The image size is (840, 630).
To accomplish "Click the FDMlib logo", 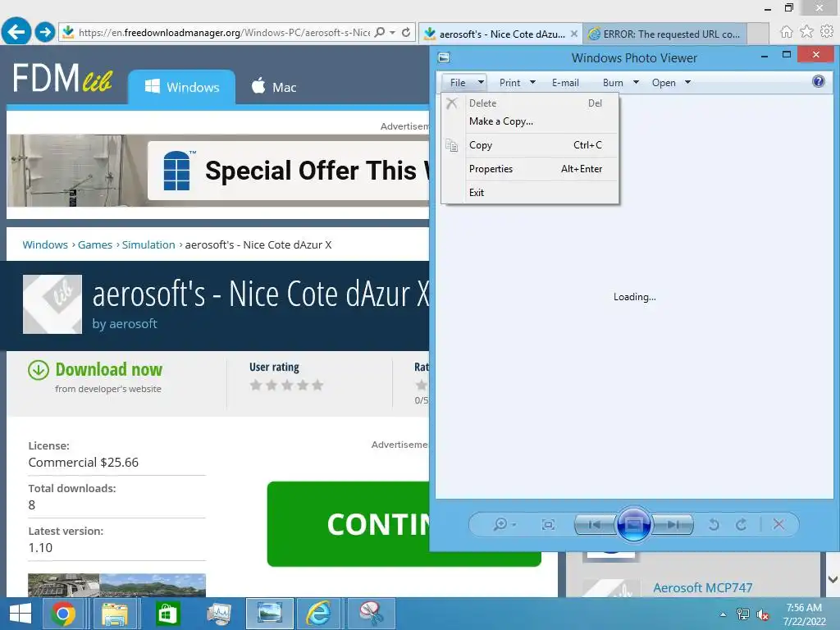I will 62,78.
